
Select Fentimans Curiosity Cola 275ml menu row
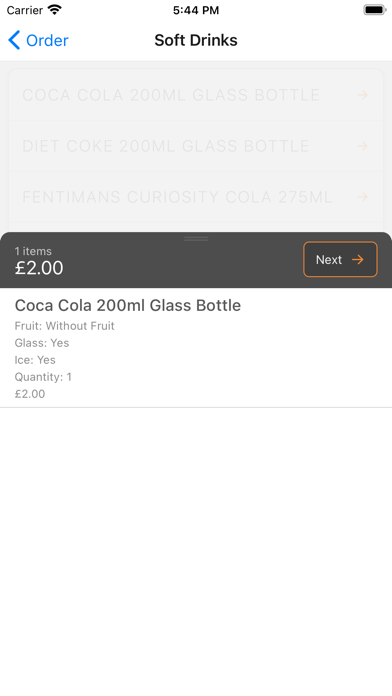(x=196, y=197)
